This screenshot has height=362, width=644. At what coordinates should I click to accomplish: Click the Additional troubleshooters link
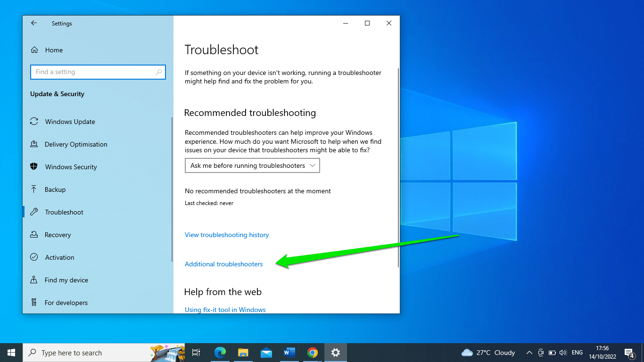coord(223,264)
